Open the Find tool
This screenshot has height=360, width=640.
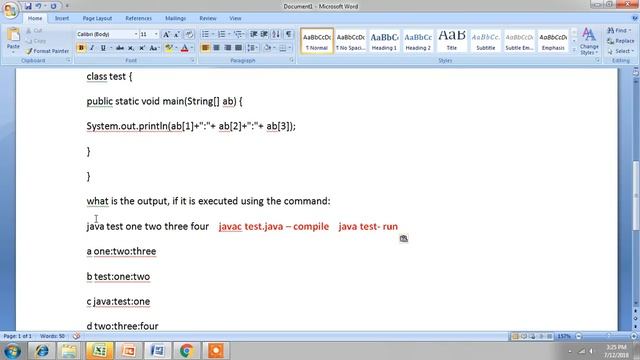(x=619, y=31)
